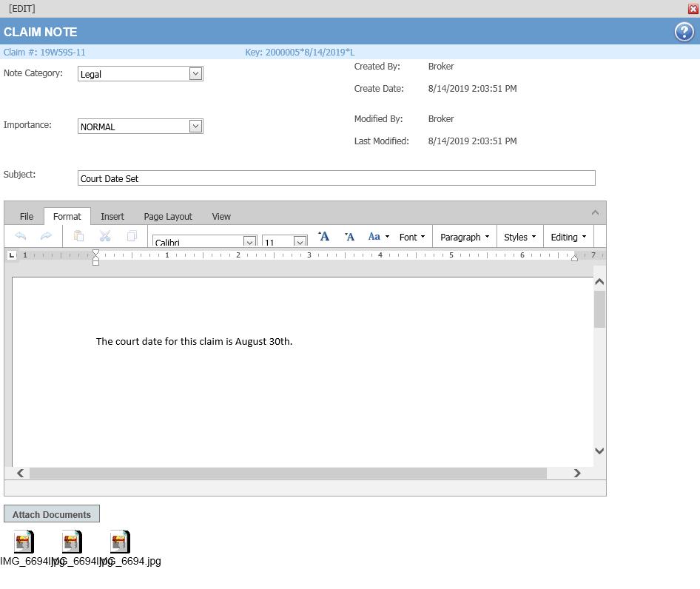Switch to the Insert tab
Image resolution: width=700 pixels, height=589 pixels.
(x=112, y=216)
